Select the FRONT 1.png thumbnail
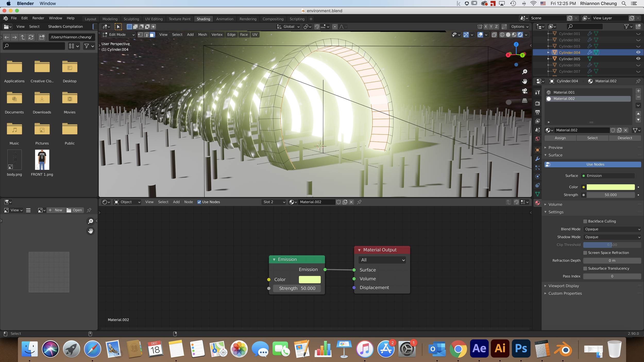 42,160
